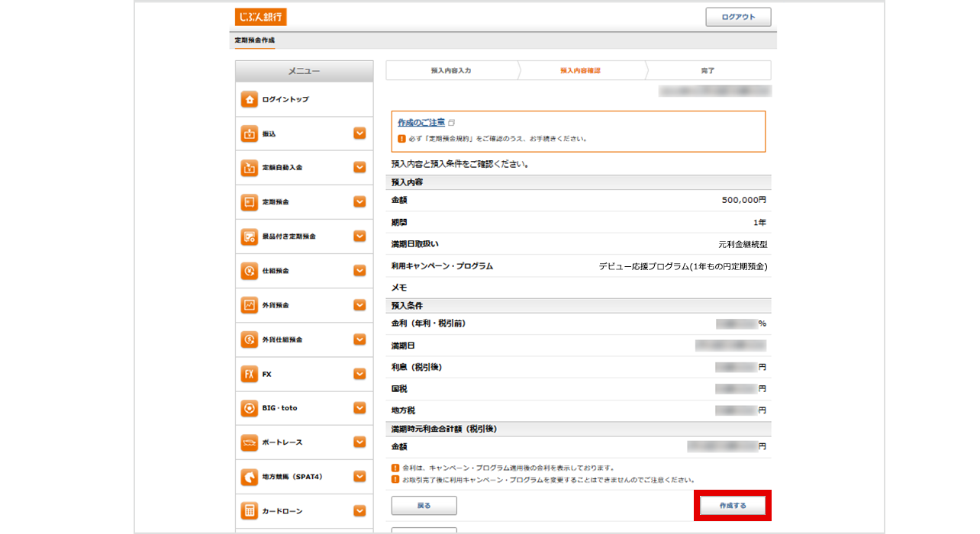The image size is (980, 534).
Task: Click the じぶん銀行 logo
Action: [x=261, y=17]
